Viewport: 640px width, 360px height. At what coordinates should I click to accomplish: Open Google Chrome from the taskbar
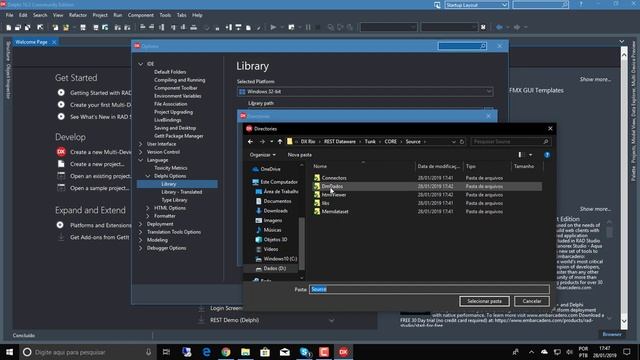click(x=226, y=352)
